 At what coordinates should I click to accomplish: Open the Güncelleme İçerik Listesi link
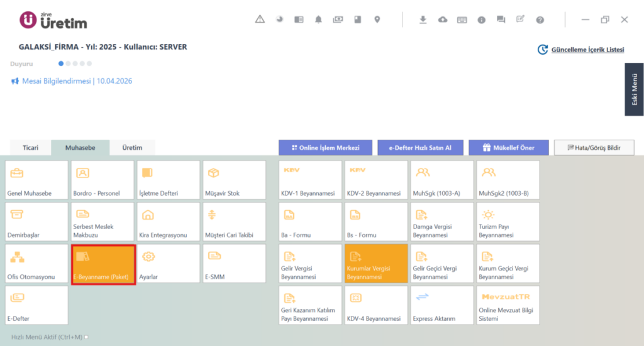click(587, 50)
